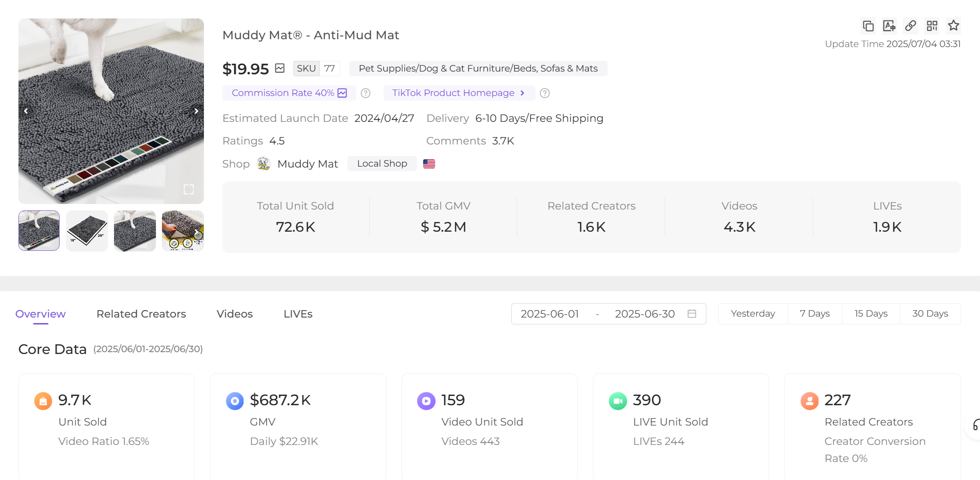Select the 15 Days range
This screenshot has height=480, width=980.
(871, 314)
